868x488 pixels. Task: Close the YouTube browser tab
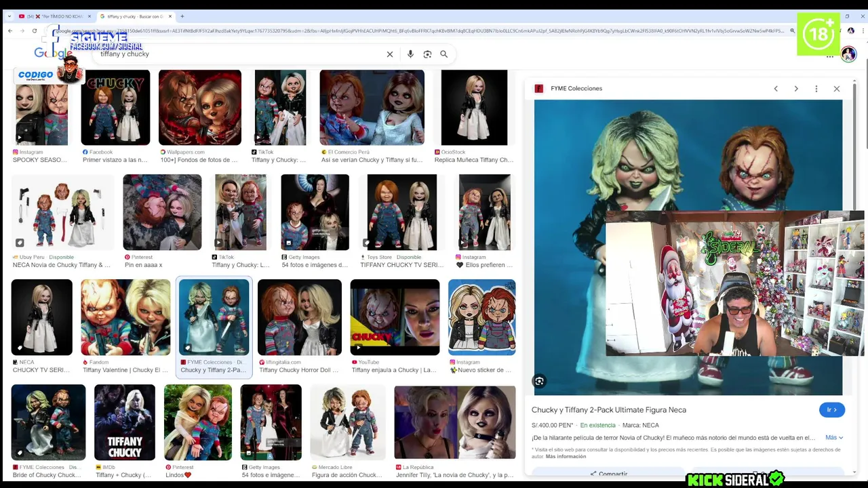(x=88, y=16)
